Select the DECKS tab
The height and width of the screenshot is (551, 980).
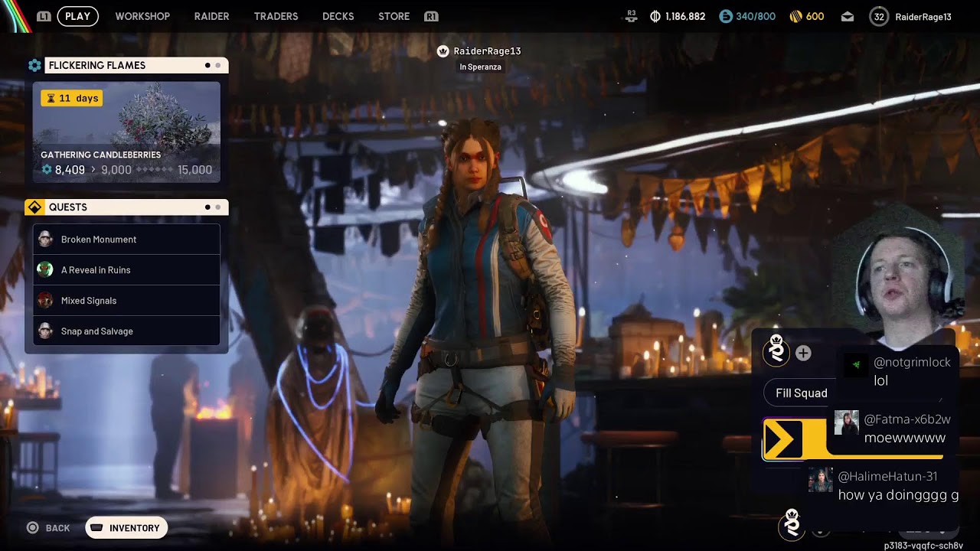point(338,16)
